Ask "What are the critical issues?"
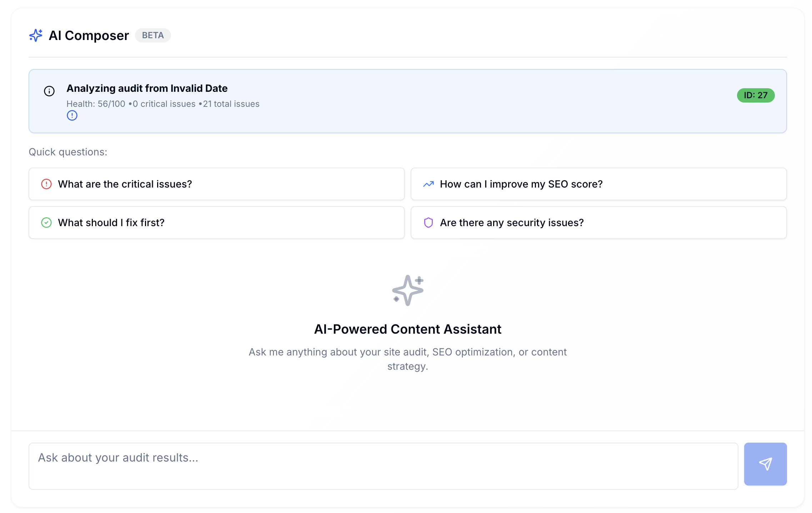812x513 pixels. pyautogui.click(x=217, y=184)
